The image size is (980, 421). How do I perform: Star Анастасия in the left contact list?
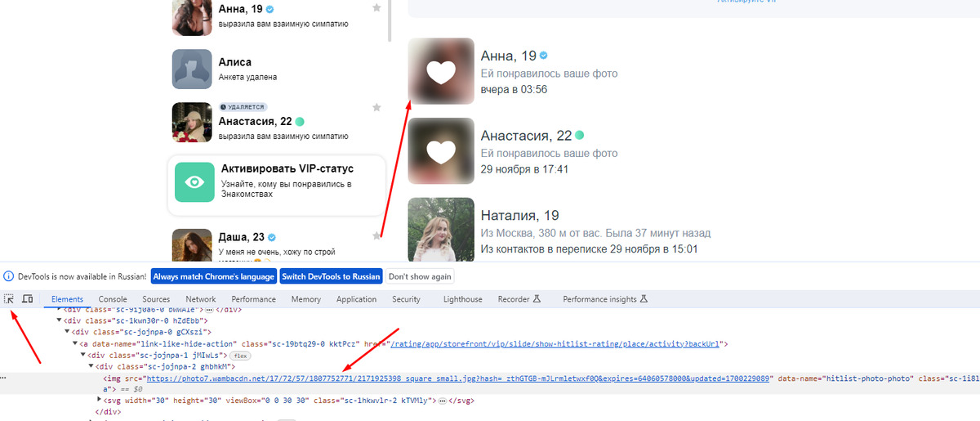[x=376, y=107]
